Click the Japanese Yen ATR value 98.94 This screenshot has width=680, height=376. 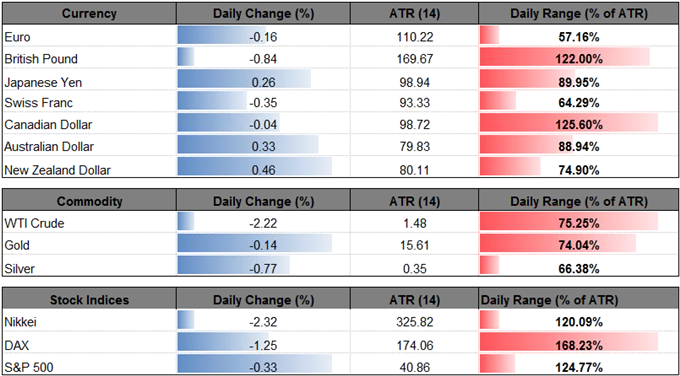[x=414, y=80]
